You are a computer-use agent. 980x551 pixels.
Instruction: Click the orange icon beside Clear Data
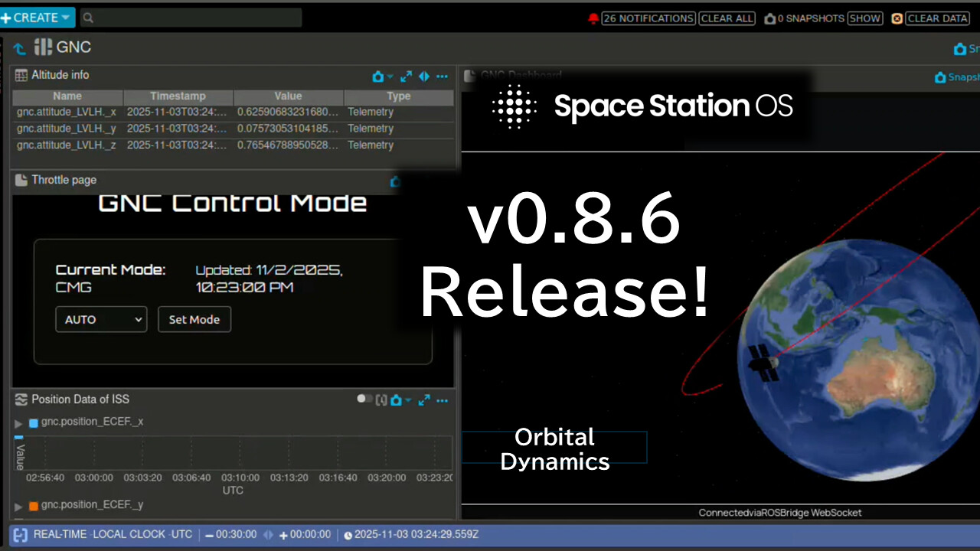point(897,18)
